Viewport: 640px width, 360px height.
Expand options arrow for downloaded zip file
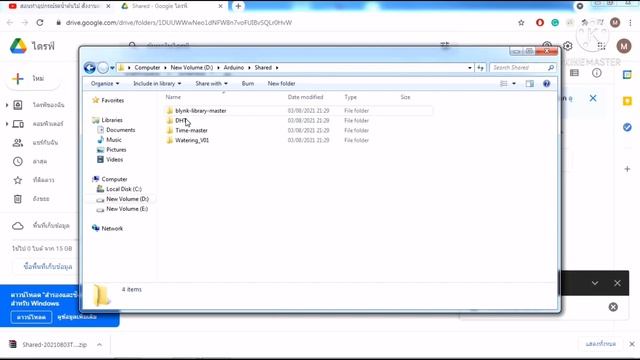(99, 345)
